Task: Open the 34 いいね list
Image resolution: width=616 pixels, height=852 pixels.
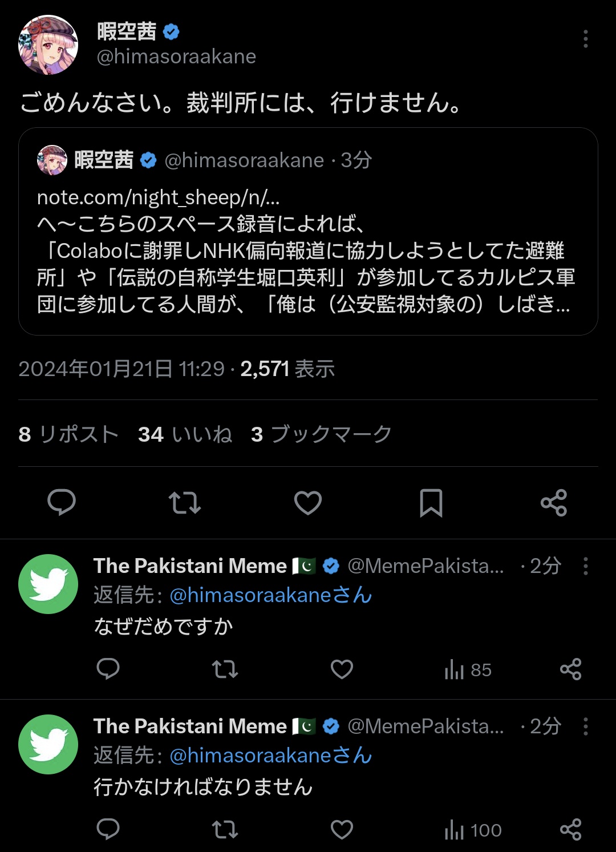Action: pyautogui.click(x=185, y=434)
